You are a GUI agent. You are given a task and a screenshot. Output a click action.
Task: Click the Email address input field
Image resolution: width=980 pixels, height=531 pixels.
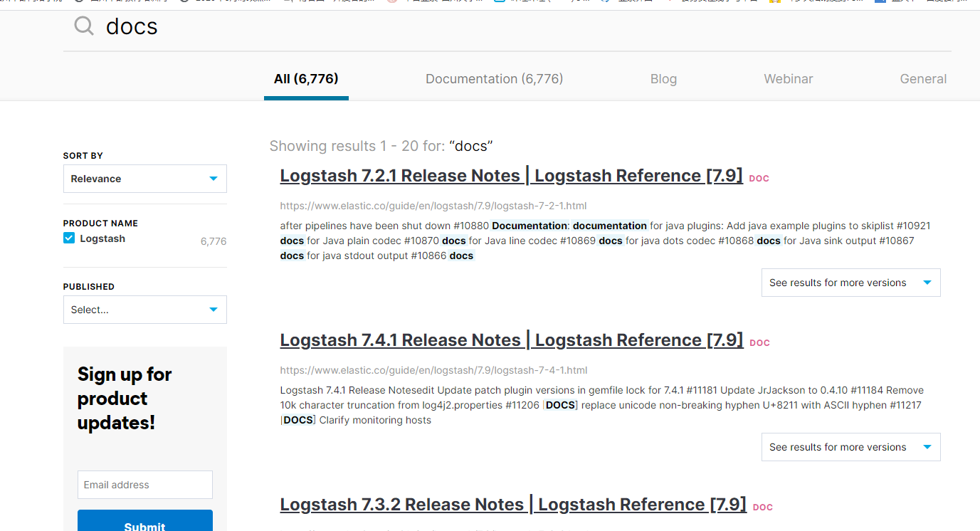pyautogui.click(x=145, y=485)
